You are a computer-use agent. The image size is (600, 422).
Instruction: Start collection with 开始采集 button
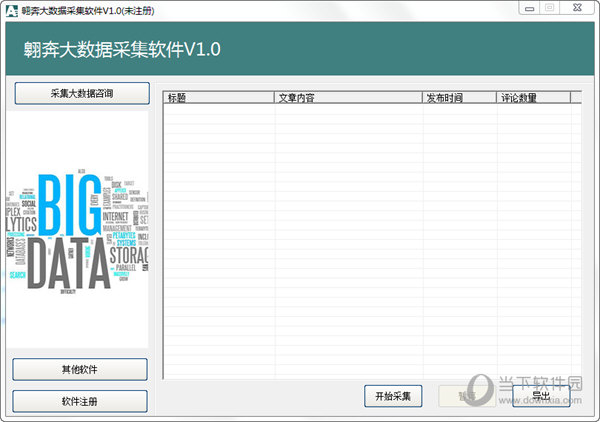(x=393, y=396)
